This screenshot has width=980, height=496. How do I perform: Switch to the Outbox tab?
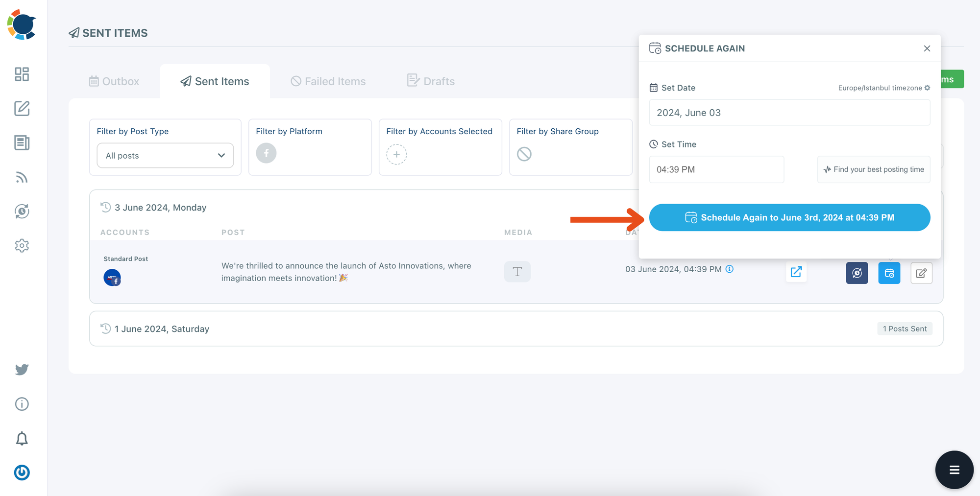(x=114, y=81)
